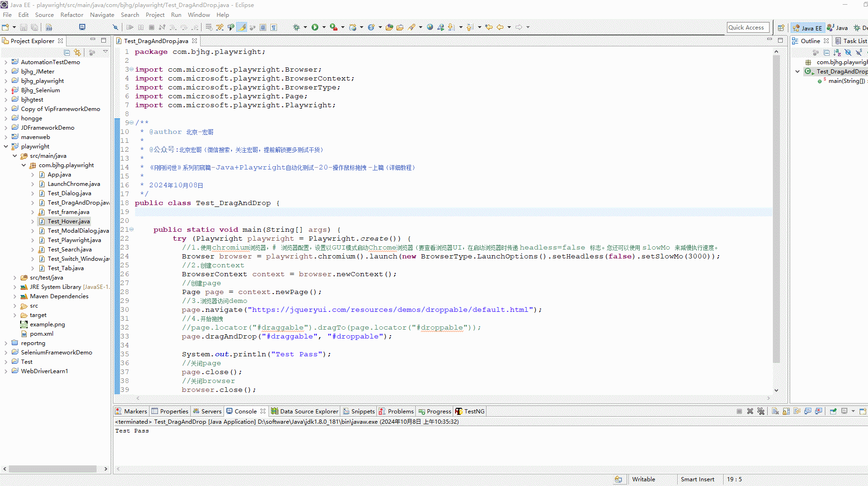Image resolution: width=868 pixels, height=486 pixels.
Task: Switch to the Task List tab
Action: [x=851, y=41]
